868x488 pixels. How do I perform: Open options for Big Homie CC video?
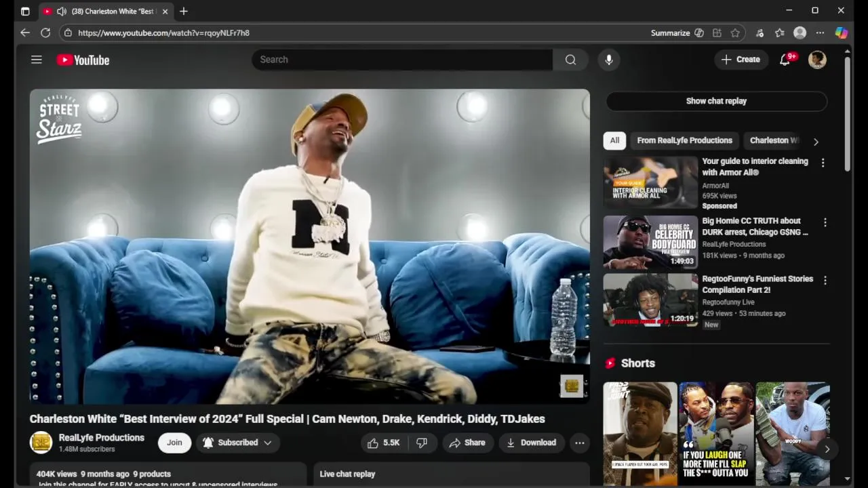click(825, 222)
